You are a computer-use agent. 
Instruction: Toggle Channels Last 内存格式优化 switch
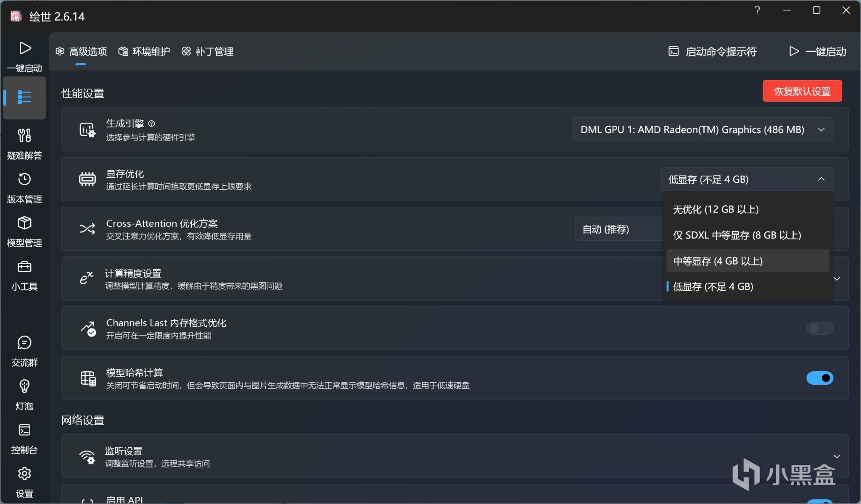tap(819, 328)
